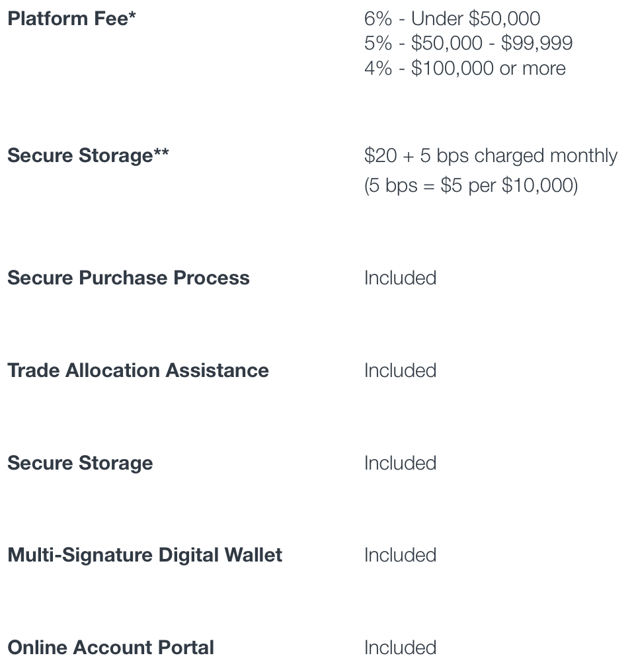The width and height of the screenshot is (632, 672).
Task: Click the Secure Storage** label
Action: (x=89, y=155)
